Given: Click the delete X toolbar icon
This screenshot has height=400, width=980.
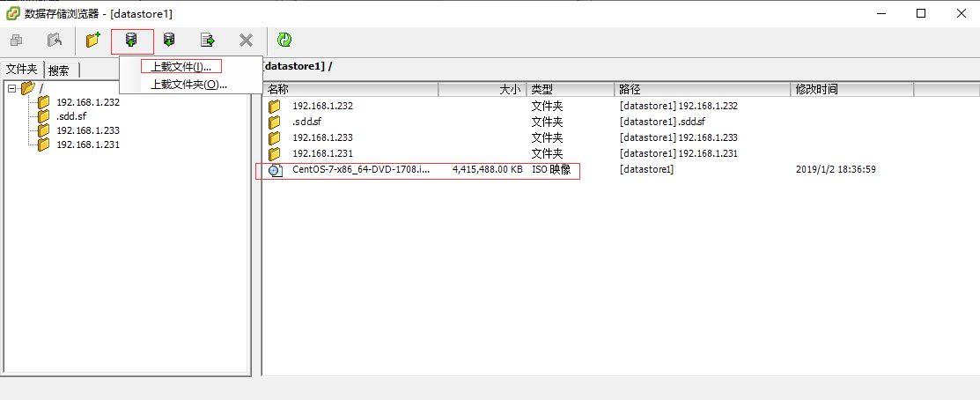Looking at the screenshot, I should (247, 41).
